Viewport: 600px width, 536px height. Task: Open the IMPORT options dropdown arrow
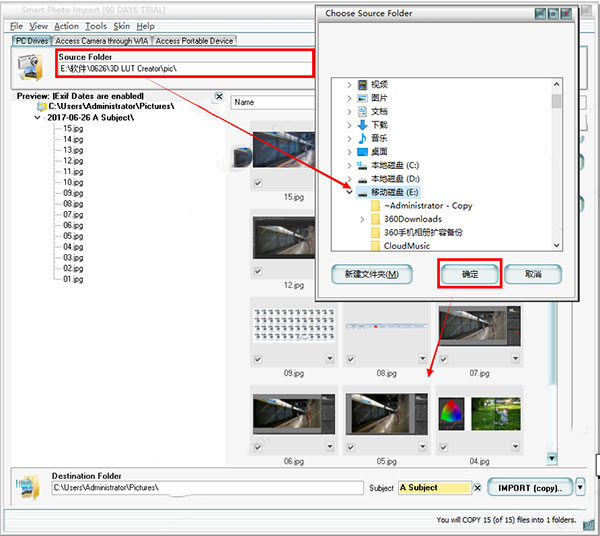coord(580,487)
